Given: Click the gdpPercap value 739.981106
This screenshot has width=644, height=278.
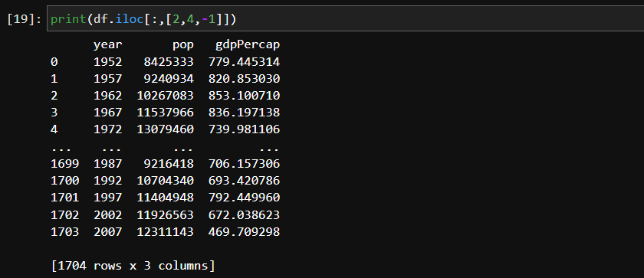Looking at the screenshot, I should 244,129.
